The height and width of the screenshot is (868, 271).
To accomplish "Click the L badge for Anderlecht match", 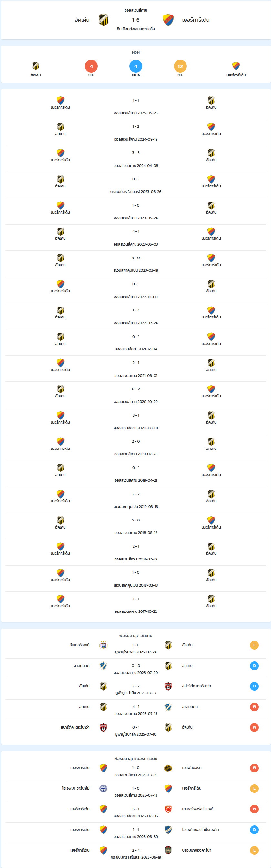I will (x=254, y=645).
